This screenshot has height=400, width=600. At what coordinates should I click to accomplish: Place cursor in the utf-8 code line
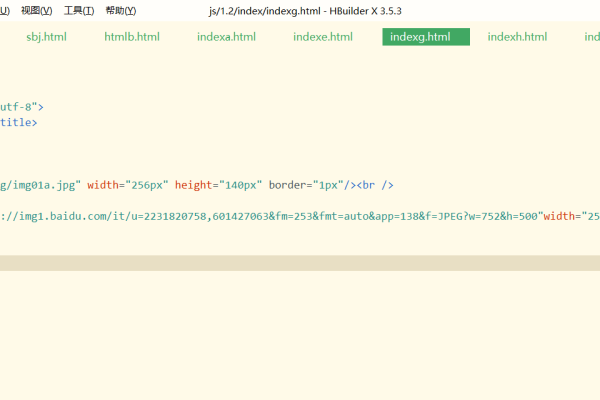pyautogui.click(x=22, y=106)
